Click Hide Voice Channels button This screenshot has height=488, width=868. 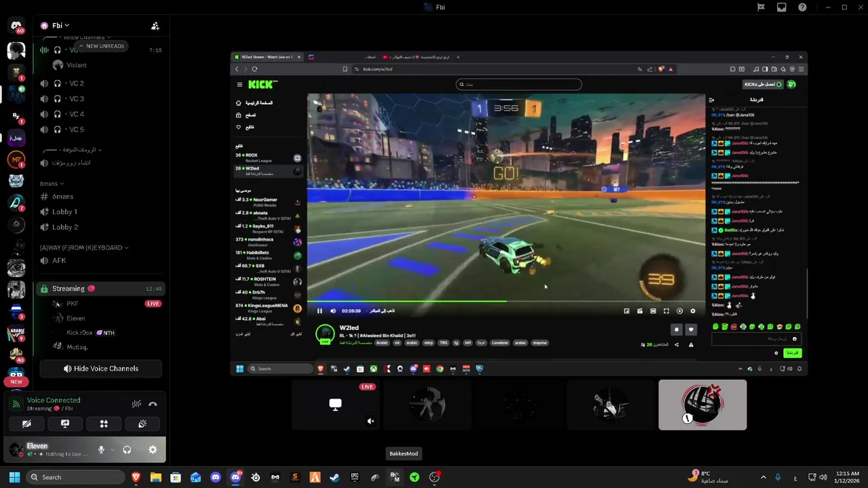point(100,369)
